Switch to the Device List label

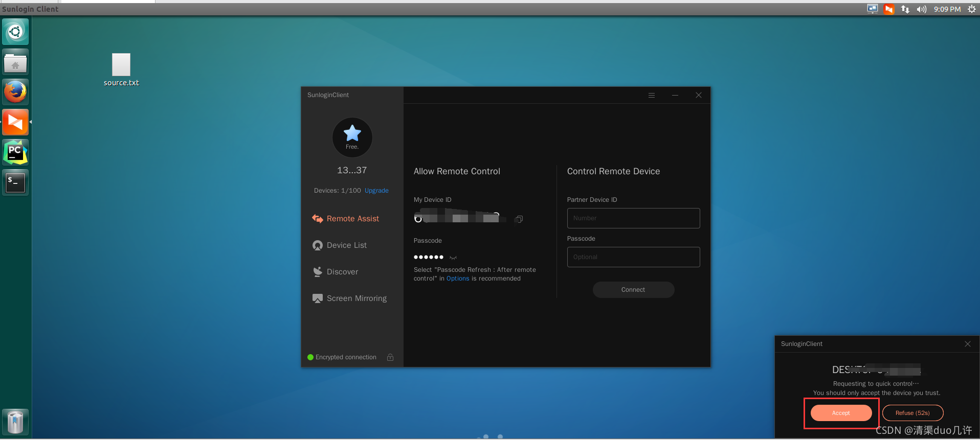[347, 245]
